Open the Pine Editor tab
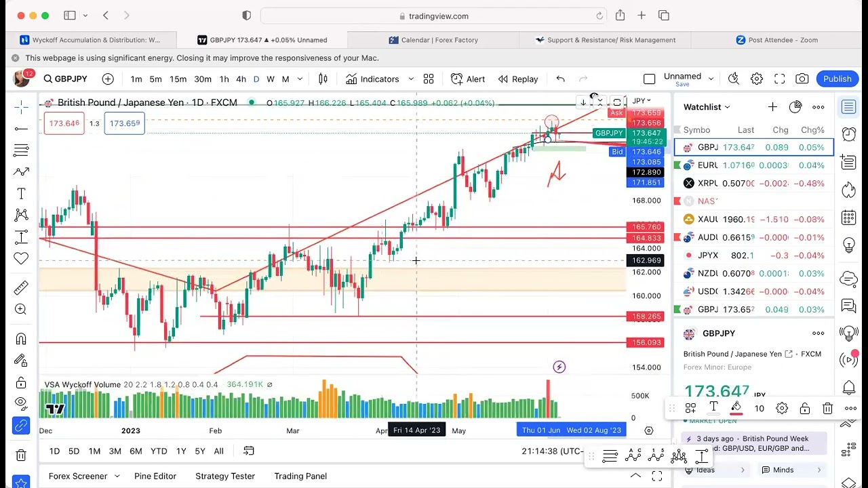The image size is (868, 488). (x=155, y=476)
